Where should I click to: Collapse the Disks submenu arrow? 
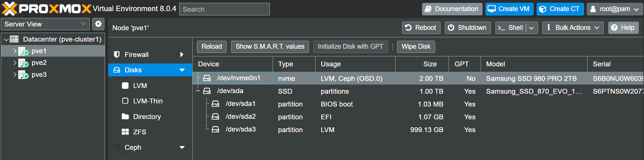click(182, 70)
